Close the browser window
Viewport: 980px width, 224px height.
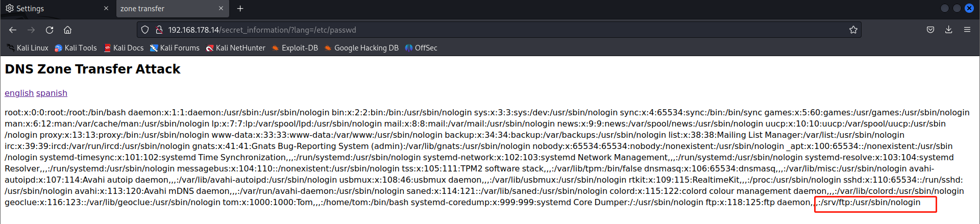(x=969, y=8)
